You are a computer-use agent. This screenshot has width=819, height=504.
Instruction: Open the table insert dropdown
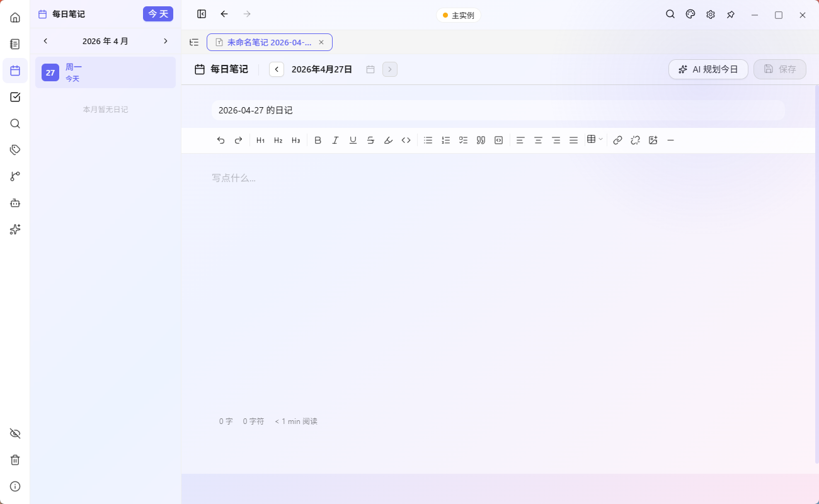(x=593, y=140)
